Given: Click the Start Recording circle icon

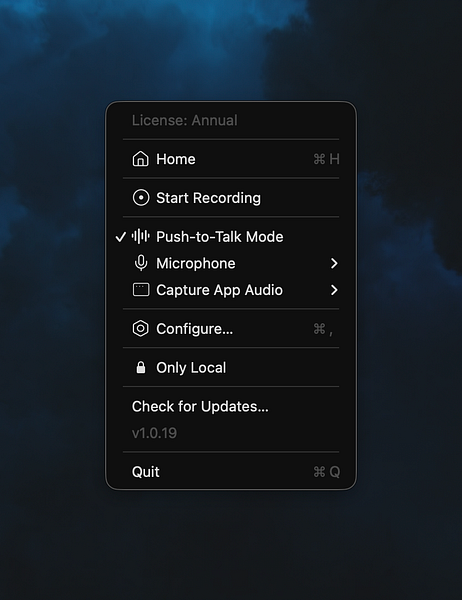Looking at the screenshot, I should tap(141, 198).
